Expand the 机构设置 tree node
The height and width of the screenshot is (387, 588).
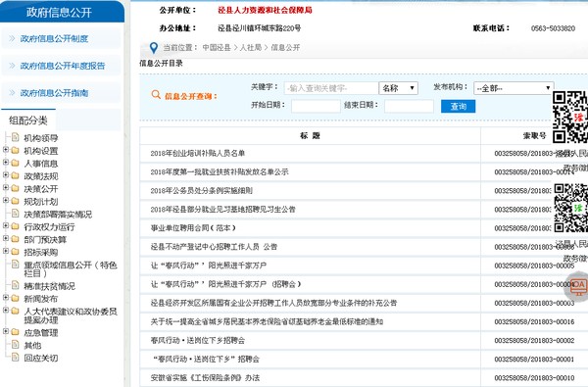click(6, 150)
